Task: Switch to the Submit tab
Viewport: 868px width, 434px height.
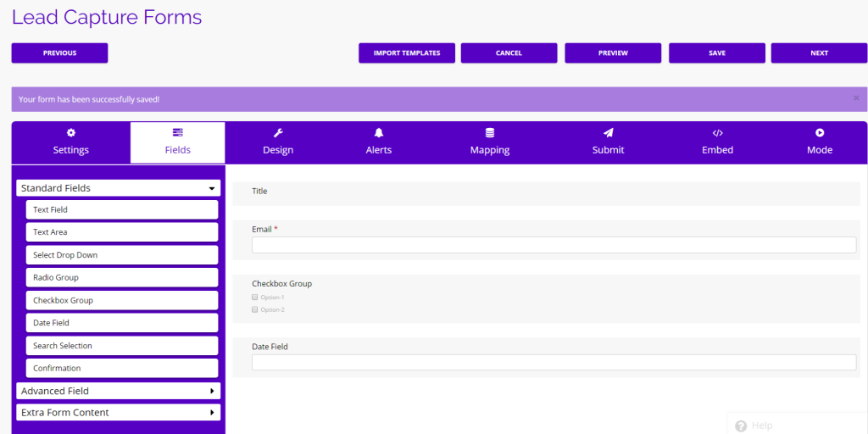Action: [x=609, y=142]
